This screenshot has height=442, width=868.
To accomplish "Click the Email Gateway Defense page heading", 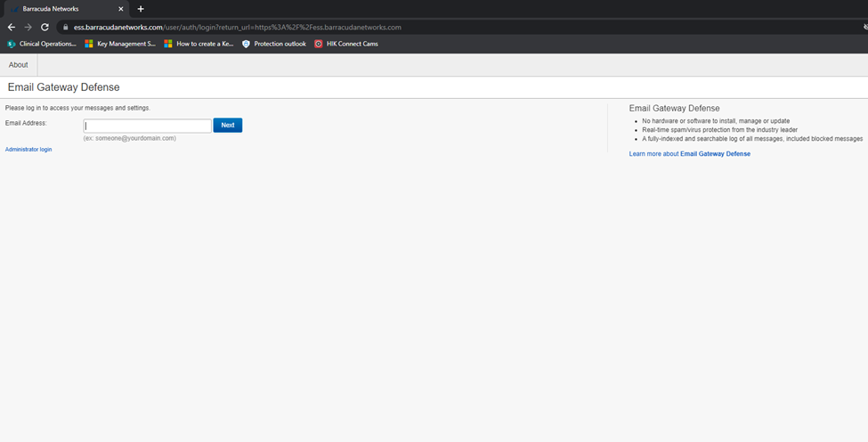I will coord(64,87).
